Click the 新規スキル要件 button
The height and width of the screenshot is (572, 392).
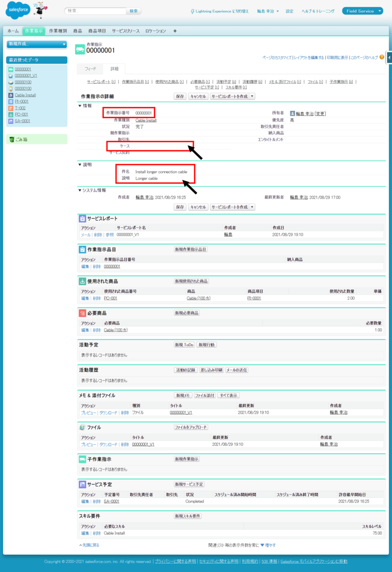pos(187,516)
